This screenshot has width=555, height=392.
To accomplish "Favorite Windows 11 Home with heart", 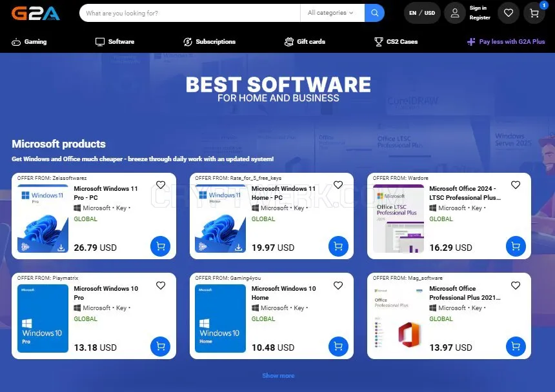I will point(338,185).
